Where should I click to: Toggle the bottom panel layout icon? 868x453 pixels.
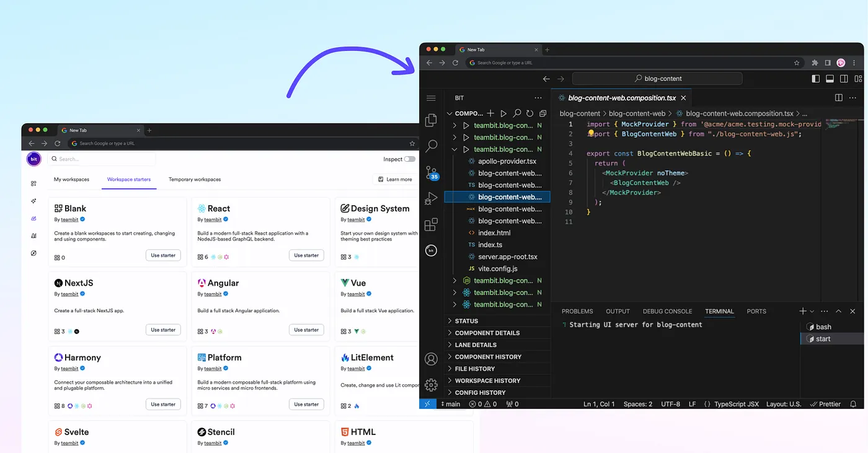point(830,79)
